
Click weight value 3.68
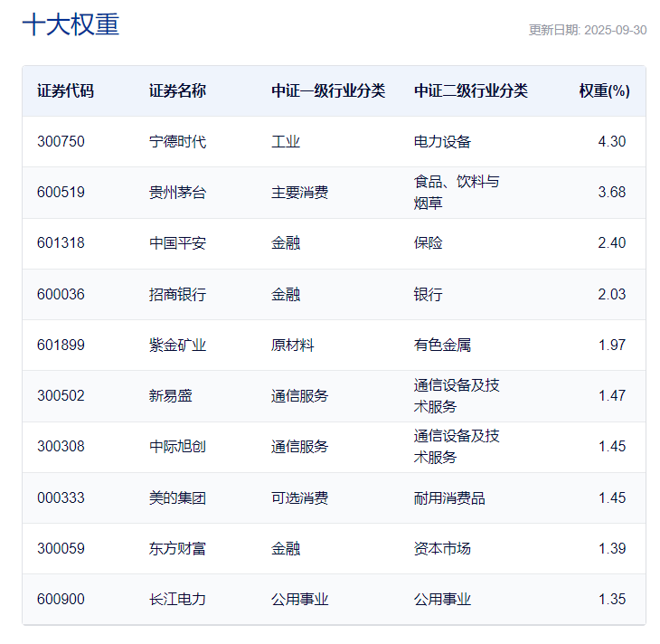[x=611, y=193]
